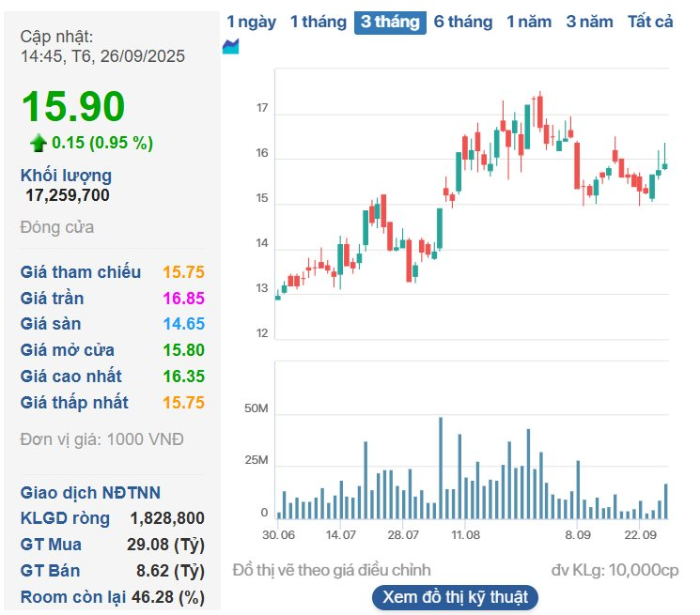Viewport: 700px width, 615px height.
Task: Select the 1 tháng time range
Action: [318, 22]
